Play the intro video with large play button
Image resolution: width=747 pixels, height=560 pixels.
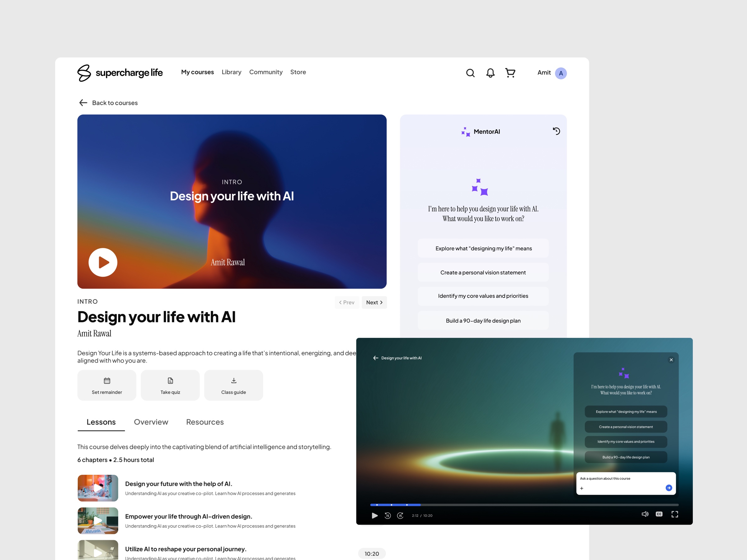[103, 262]
